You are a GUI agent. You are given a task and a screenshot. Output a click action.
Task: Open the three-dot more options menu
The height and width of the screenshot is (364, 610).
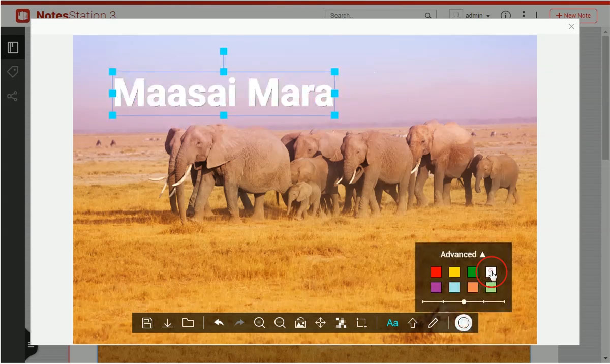524,15
